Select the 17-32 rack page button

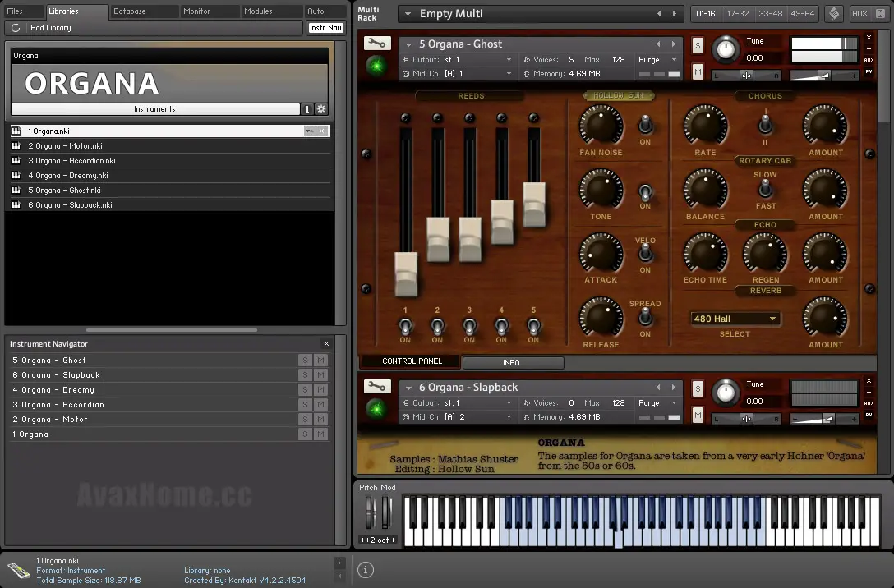click(738, 13)
